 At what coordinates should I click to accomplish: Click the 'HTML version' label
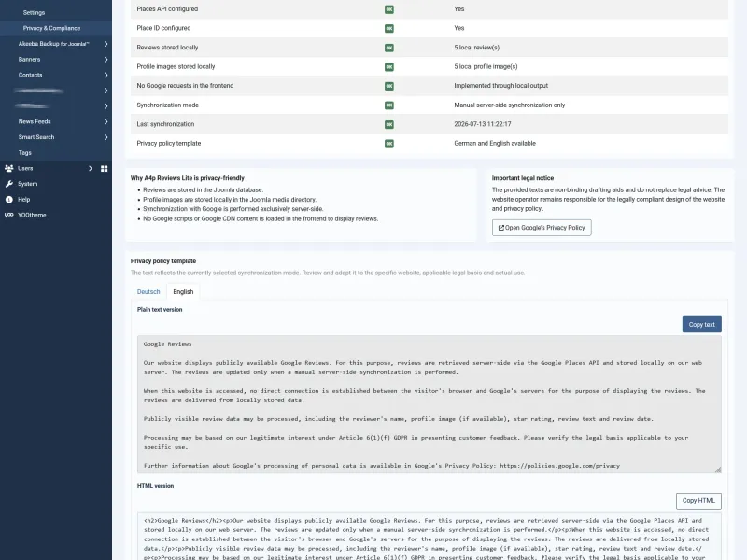pyautogui.click(x=155, y=486)
